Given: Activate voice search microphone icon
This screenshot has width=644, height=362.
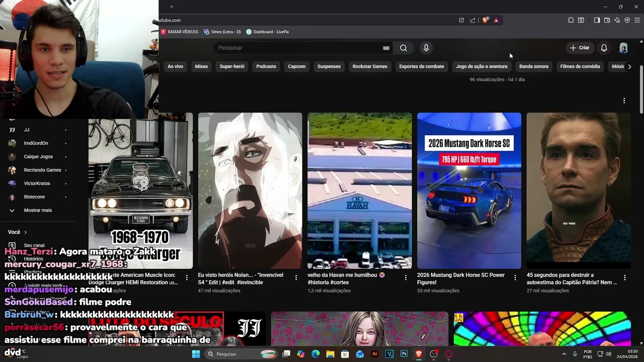Looking at the screenshot, I should click(x=426, y=48).
